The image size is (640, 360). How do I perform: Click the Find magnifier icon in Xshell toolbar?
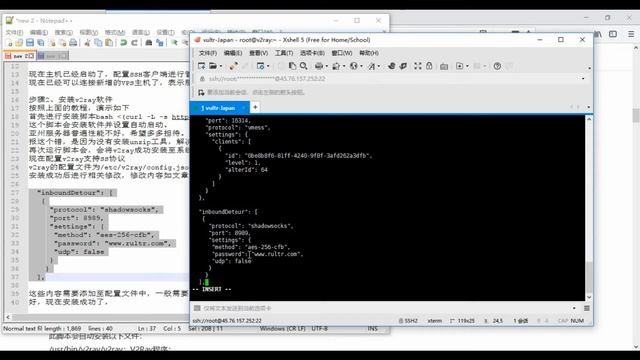(x=304, y=66)
